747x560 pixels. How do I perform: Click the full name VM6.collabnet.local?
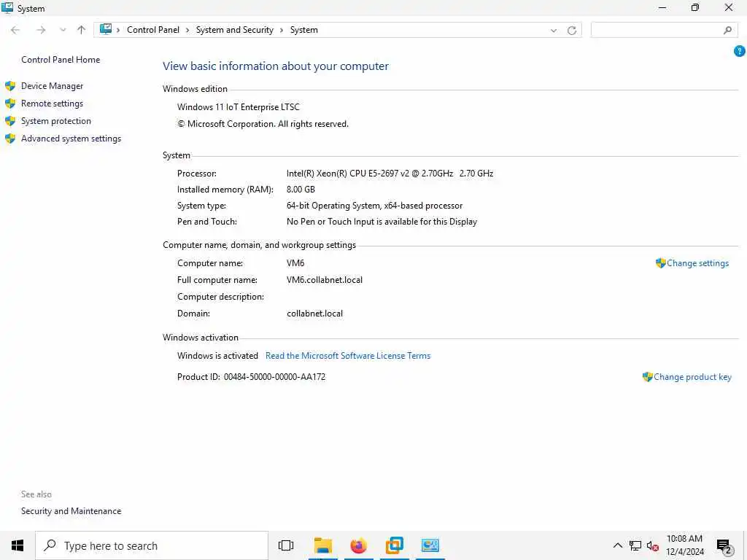[325, 280]
